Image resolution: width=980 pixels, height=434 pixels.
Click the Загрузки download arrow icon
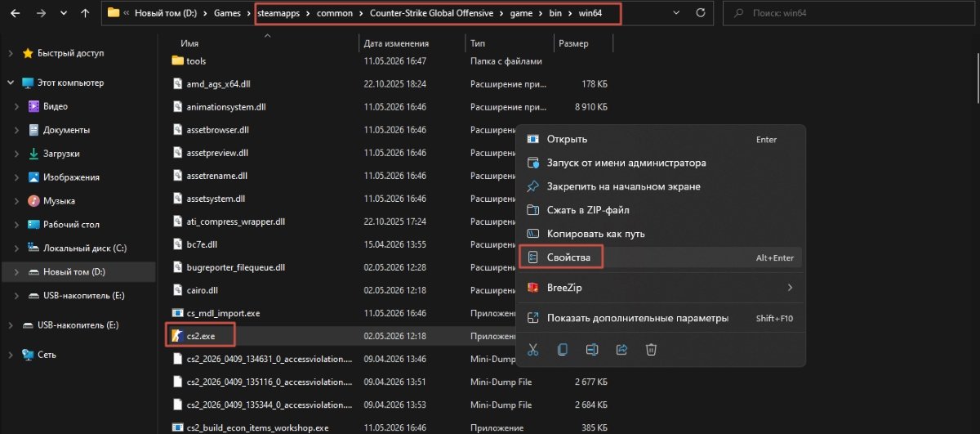(x=33, y=154)
